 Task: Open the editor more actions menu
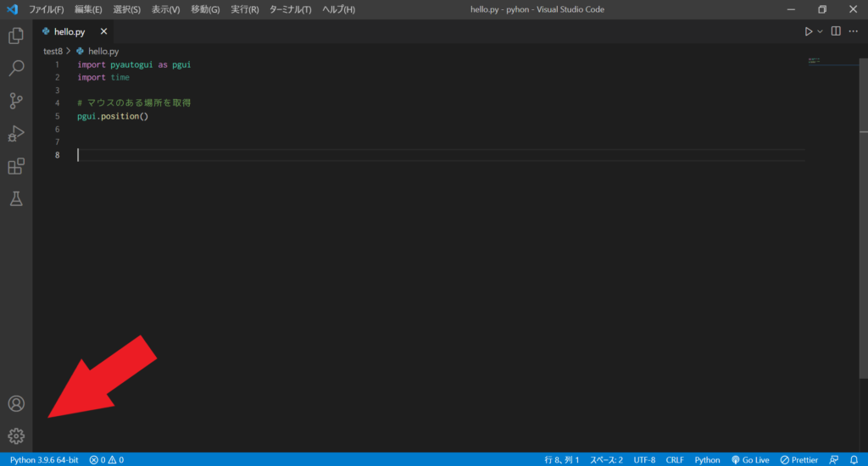tap(854, 31)
